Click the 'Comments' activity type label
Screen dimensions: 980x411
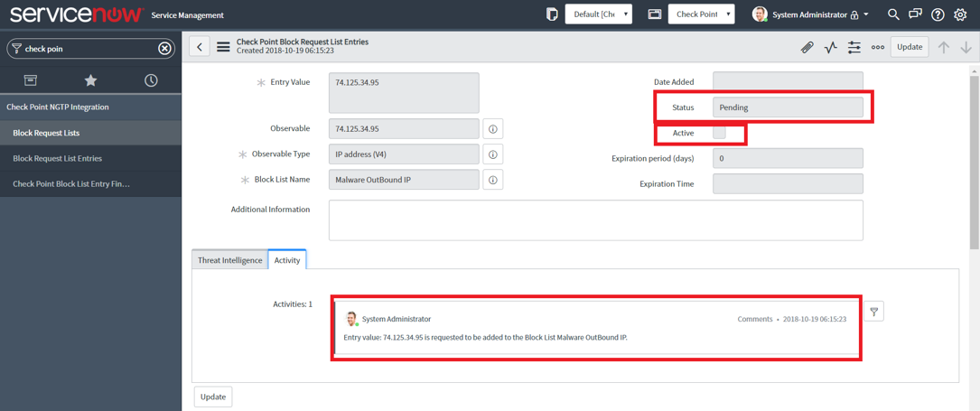755,319
